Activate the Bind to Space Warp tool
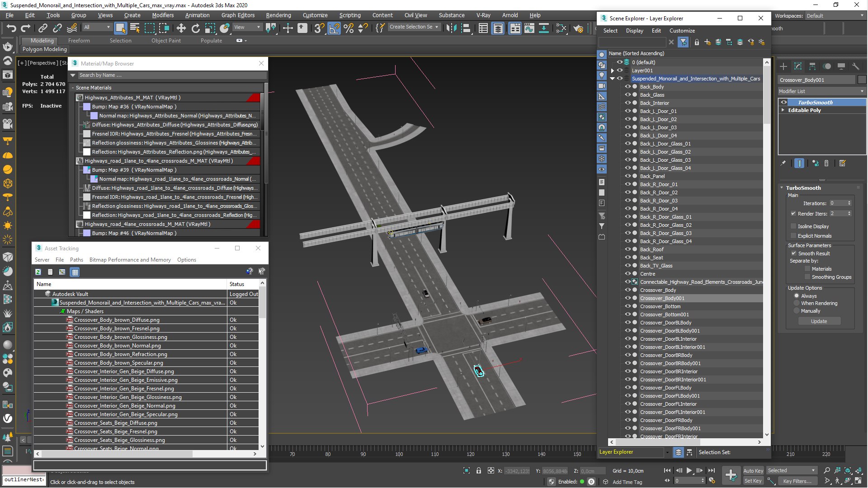This screenshot has height=488, width=868. pos(72,28)
